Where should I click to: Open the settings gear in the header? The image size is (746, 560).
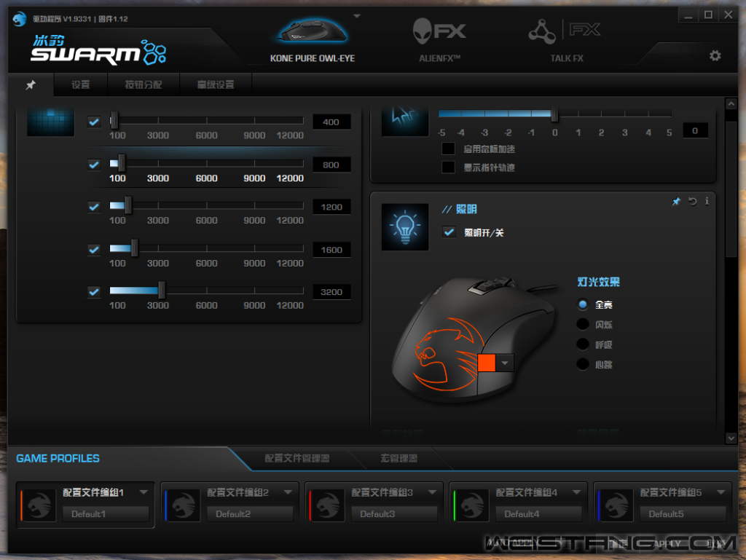(715, 55)
